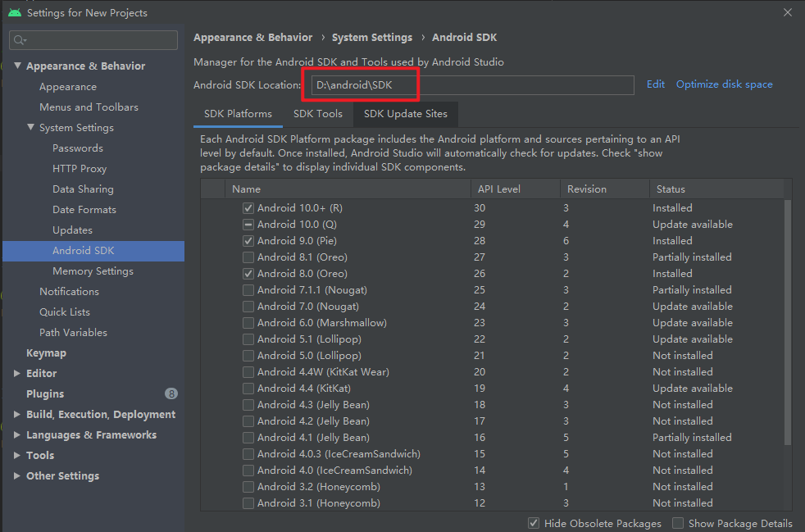Viewport: 805px width, 532px height.
Task: Disable Hide Obsolete Packages checkbox
Action: tap(534, 523)
